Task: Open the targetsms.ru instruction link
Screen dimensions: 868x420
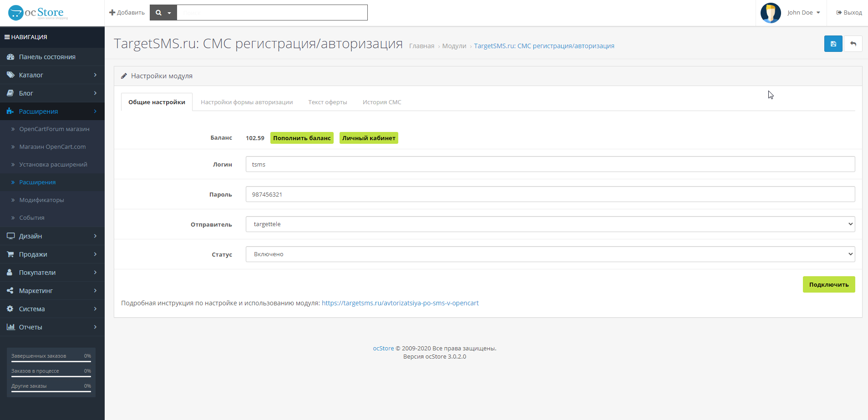Action: coord(400,303)
